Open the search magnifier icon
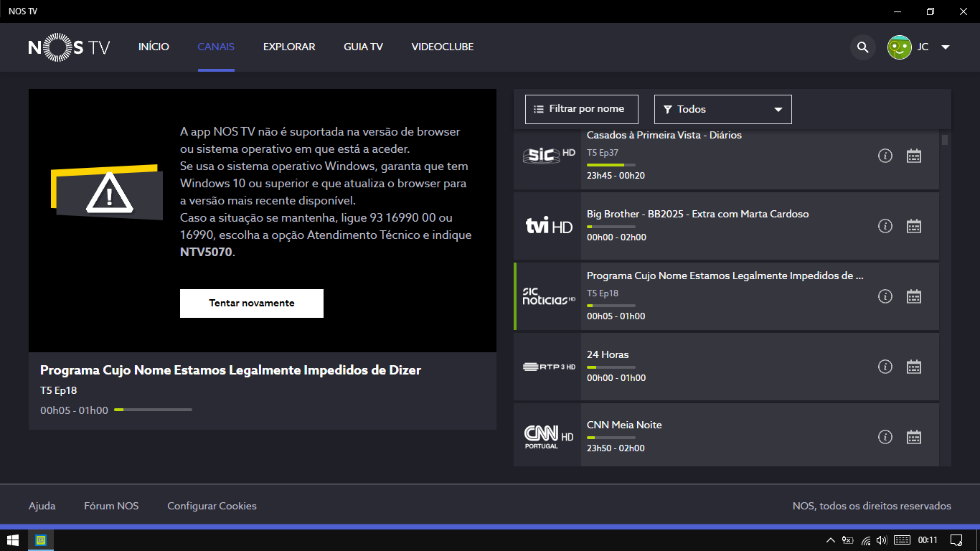Viewport: 980px width, 551px height. (x=863, y=47)
